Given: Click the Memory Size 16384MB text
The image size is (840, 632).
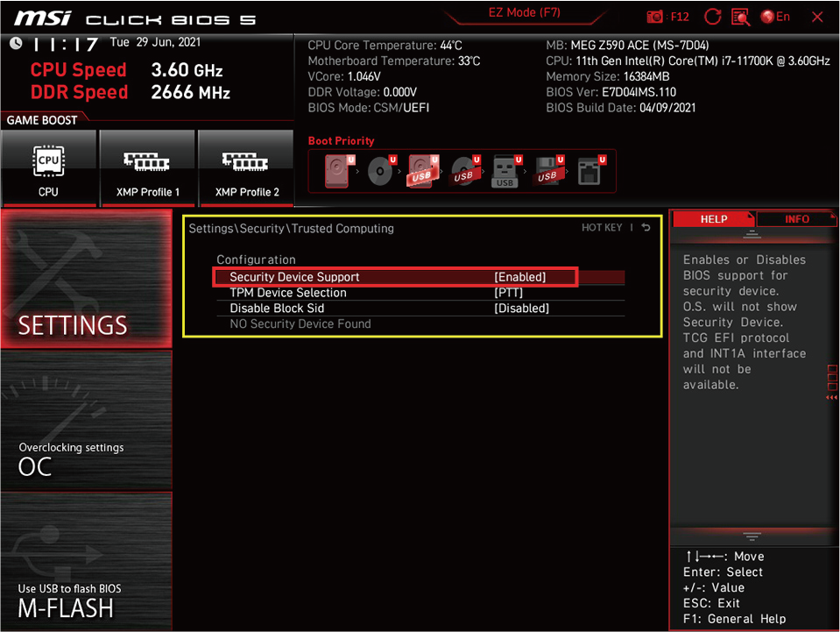Looking at the screenshot, I should tap(608, 76).
